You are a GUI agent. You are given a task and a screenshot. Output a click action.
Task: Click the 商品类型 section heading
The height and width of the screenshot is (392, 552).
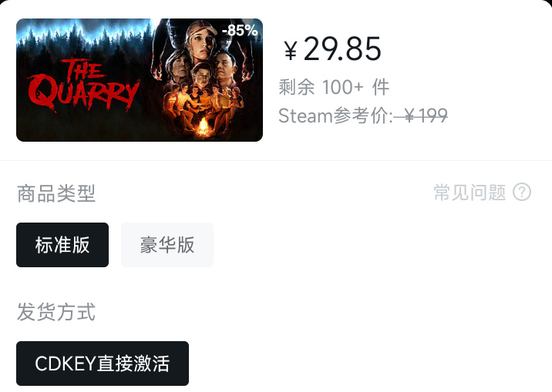pyautogui.click(x=56, y=193)
